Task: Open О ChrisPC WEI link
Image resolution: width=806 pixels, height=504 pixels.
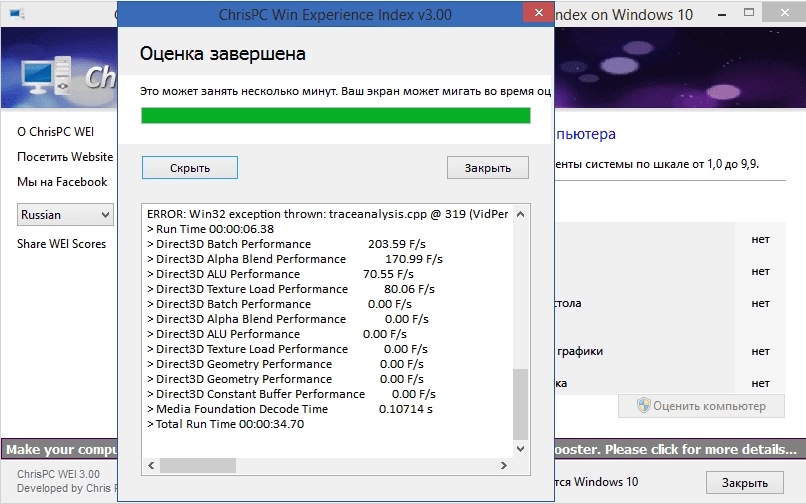Action: (x=56, y=132)
